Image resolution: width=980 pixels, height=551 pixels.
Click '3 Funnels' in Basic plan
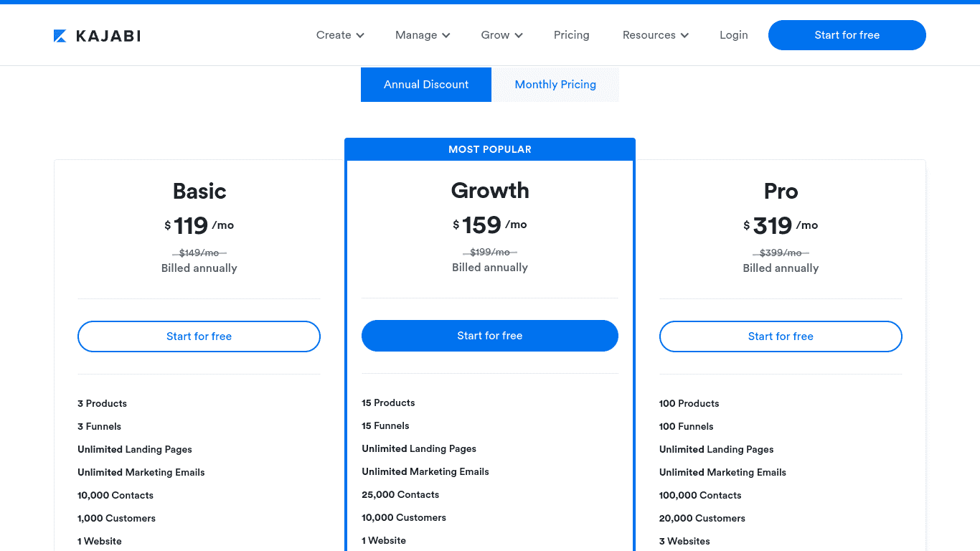[99, 426]
